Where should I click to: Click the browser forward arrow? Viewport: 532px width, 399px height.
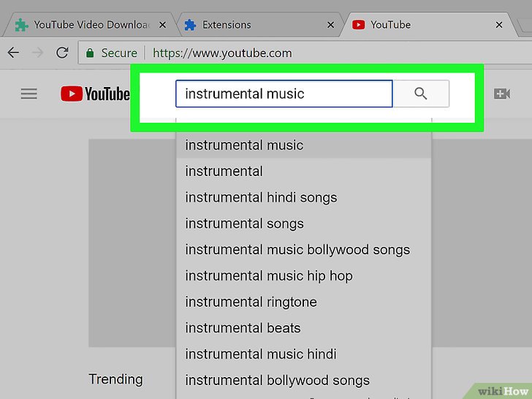(38, 53)
